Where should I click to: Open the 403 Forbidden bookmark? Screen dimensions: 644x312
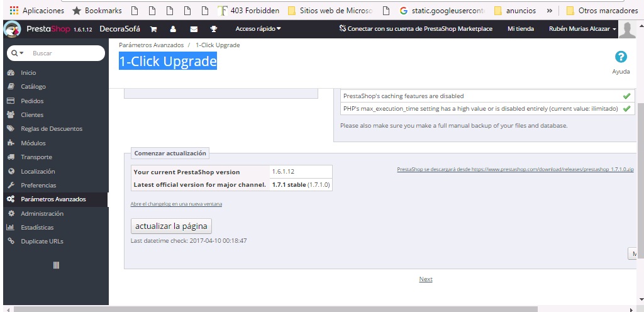coord(248,11)
